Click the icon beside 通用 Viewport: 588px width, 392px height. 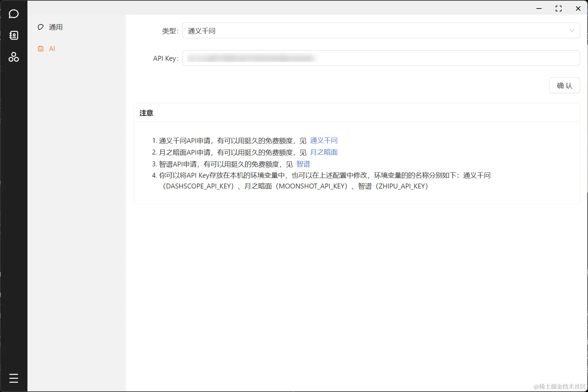pyautogui.click(x=41, y=27)
